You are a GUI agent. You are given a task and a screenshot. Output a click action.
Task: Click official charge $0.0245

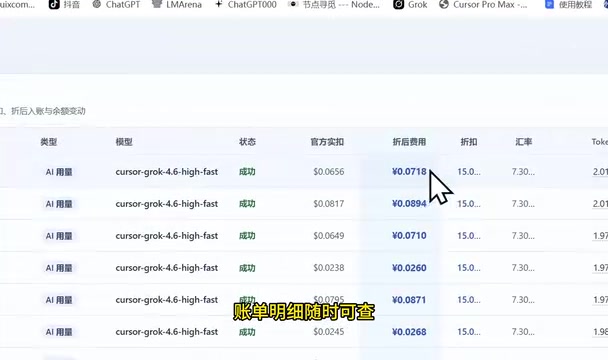pos(329,332)
